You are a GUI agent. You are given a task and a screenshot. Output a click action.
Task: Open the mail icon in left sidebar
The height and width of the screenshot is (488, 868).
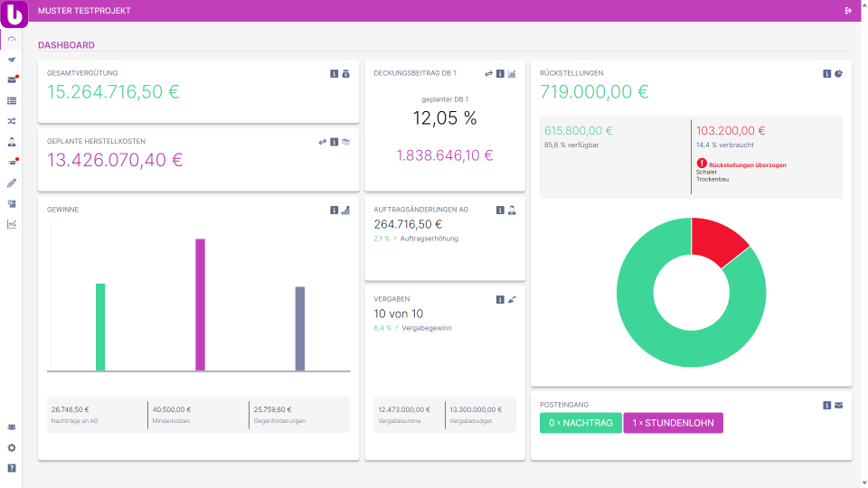[12, 80]
